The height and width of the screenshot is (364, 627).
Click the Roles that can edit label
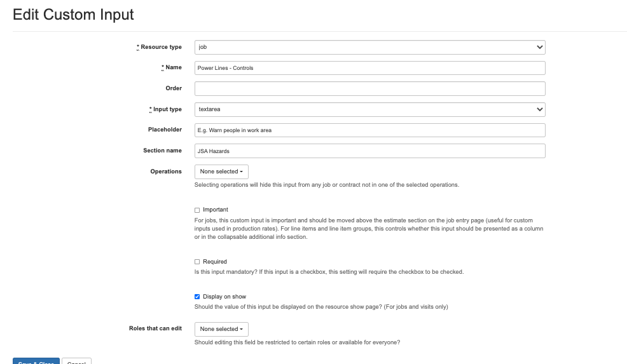[155, 328]
